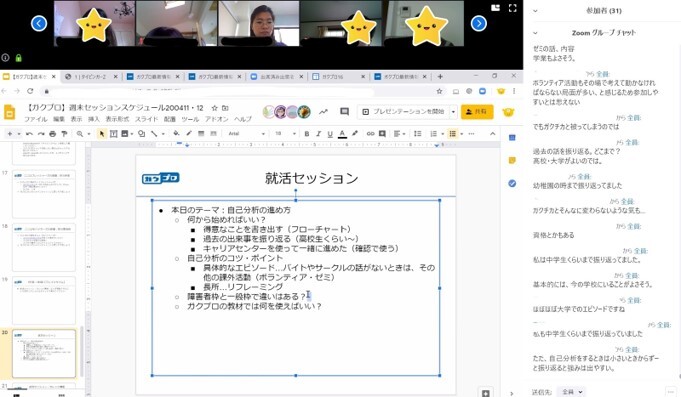
Task: Toggle the bulleted list button
Action: (x=453, y=134)
